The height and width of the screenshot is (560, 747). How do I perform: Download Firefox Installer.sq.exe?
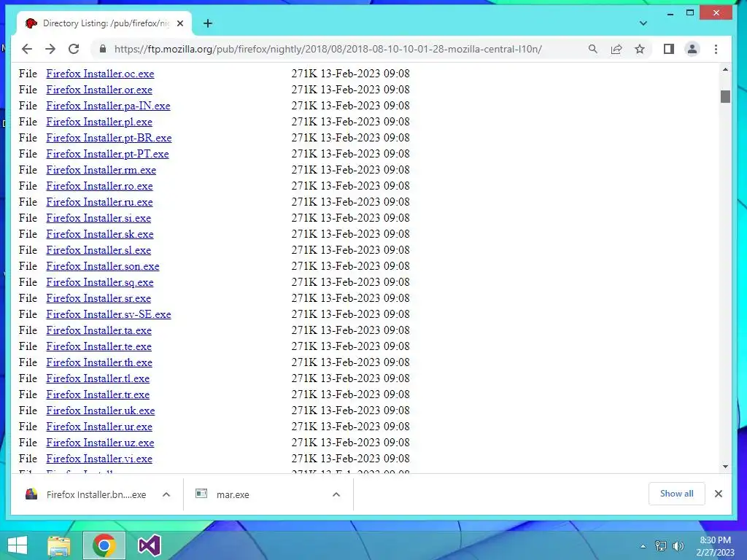click(99, 282)
